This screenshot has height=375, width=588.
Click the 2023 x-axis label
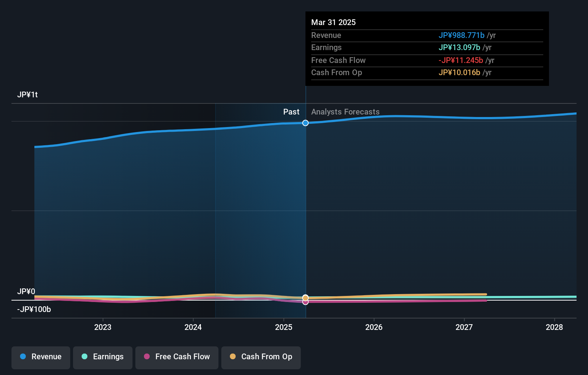[x=103, y=327]
